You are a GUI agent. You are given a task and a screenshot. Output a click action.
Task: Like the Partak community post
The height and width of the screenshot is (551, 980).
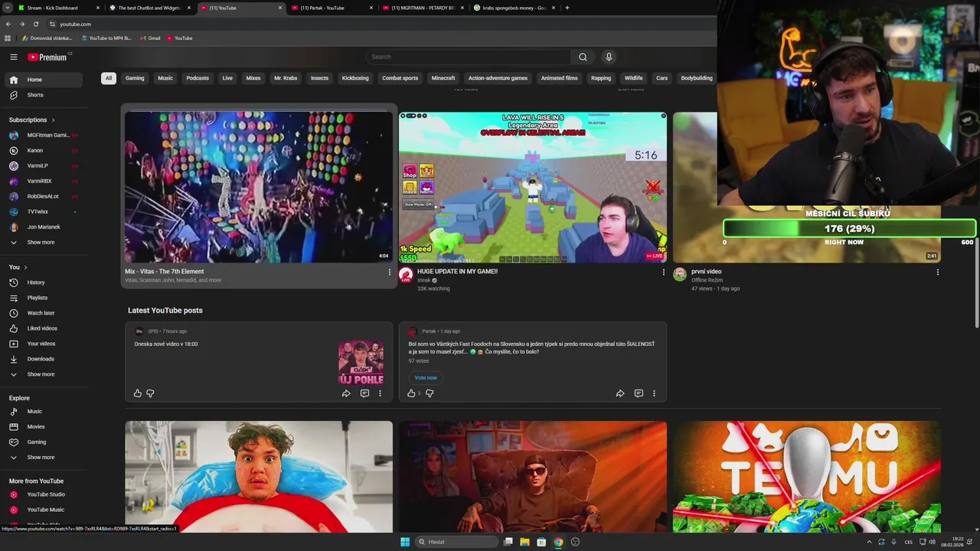pyautogui.click(x=411, y=393)
